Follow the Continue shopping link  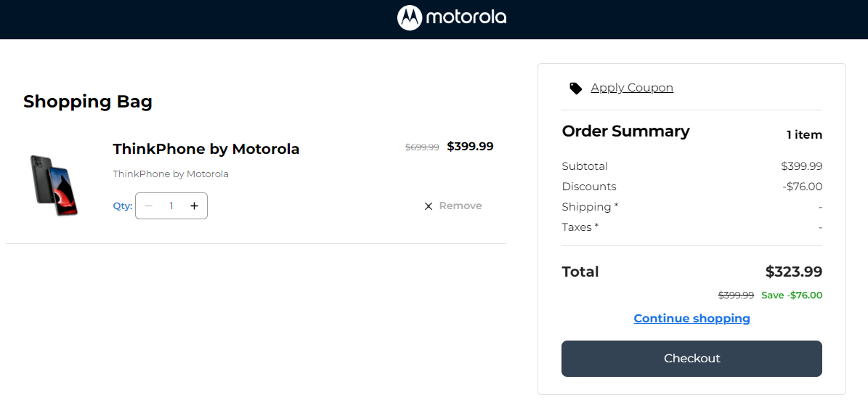691,319
